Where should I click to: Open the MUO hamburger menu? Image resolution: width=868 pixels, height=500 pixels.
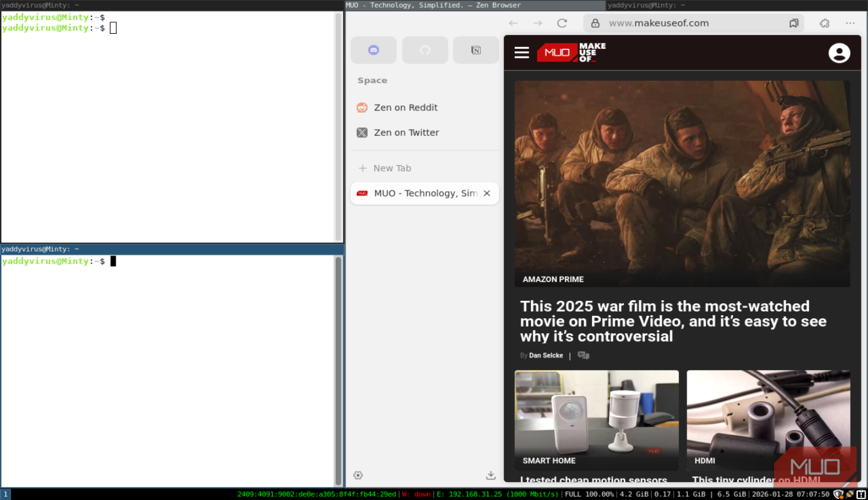pyautogui.click(x=522, y=52)
